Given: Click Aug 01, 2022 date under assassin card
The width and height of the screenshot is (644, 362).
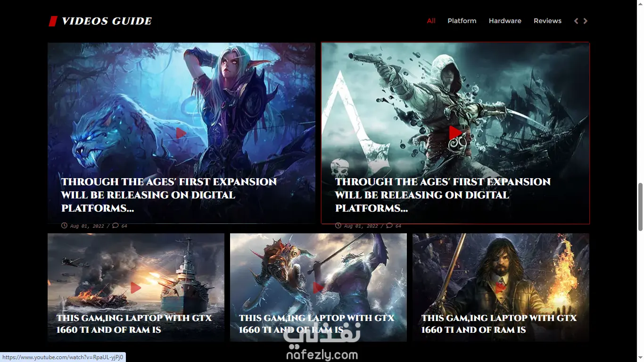Looking at the screenshot, I should pyautogui.click(x=361, y=226).
